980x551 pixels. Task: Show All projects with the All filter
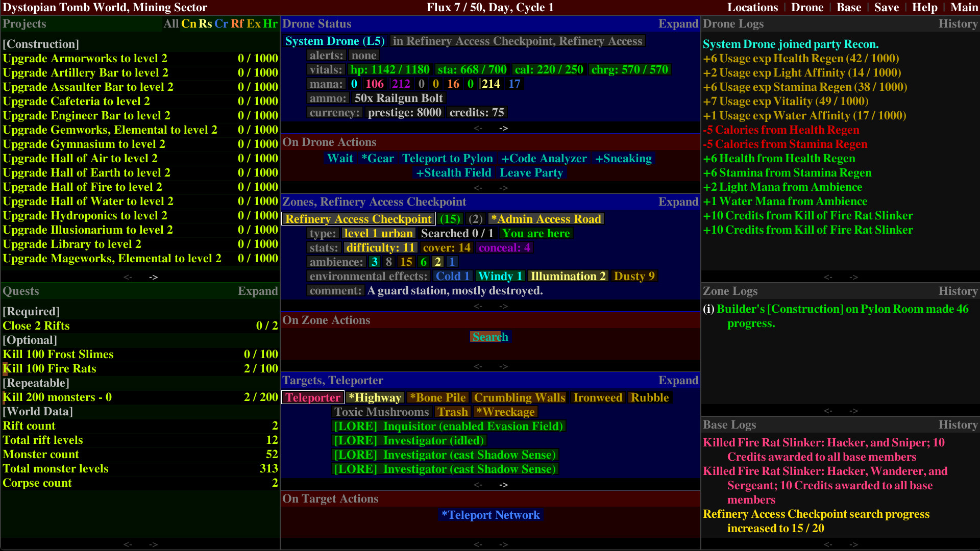click(171, 23)
